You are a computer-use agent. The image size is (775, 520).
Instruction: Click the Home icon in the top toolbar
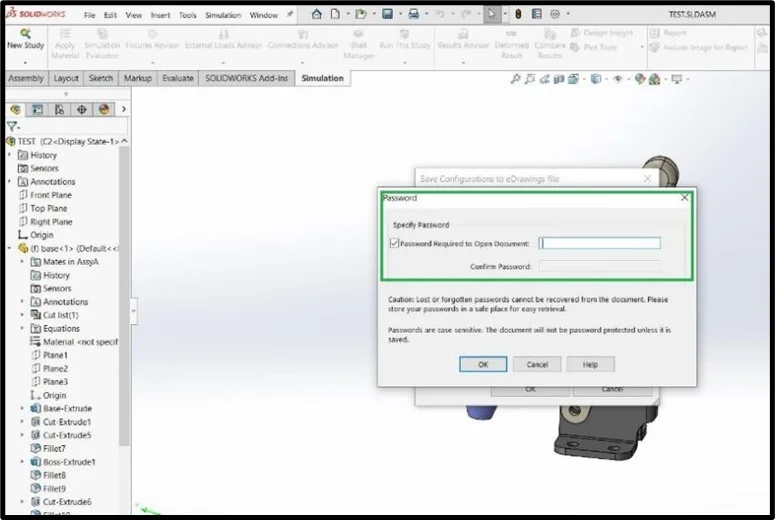pos(316,14)
